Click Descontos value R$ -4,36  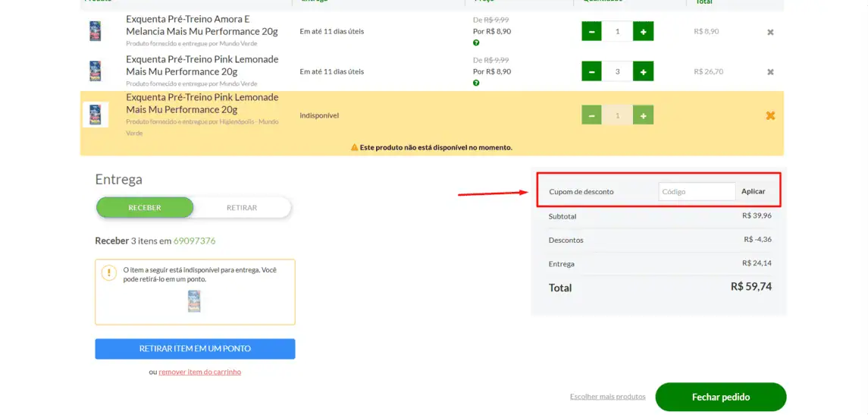[758, 239]
